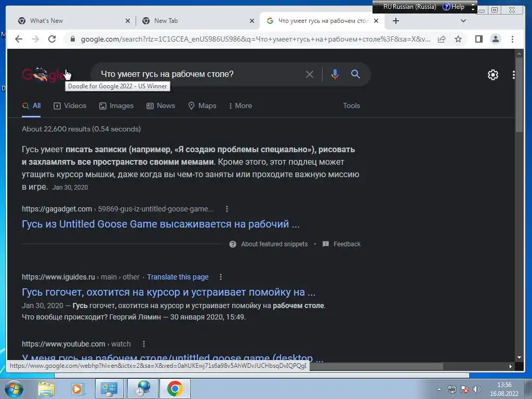Click the scroll up arrow of page
This screenshot has height=399, width=532.
tap(519, 54)
